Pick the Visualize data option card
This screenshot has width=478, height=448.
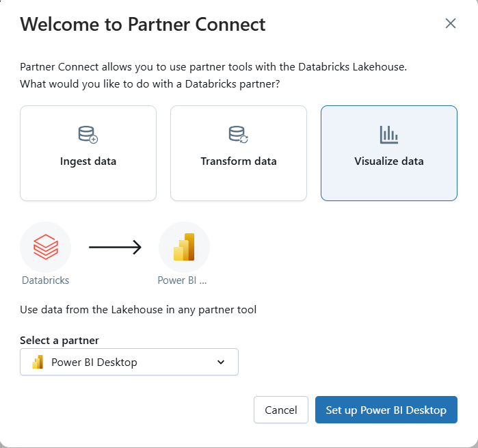pos(389,153)
